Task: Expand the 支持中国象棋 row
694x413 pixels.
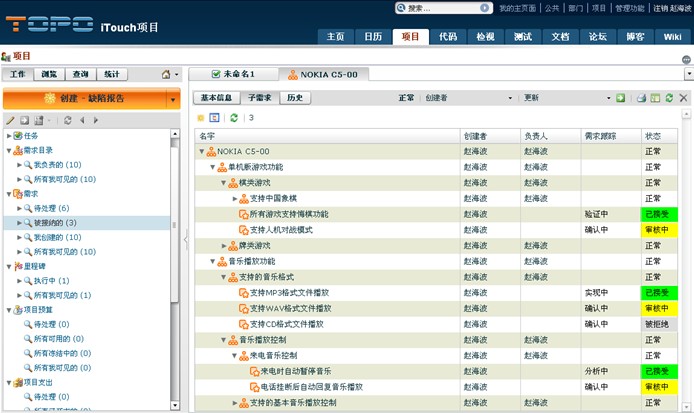Action: coord(235,199)
